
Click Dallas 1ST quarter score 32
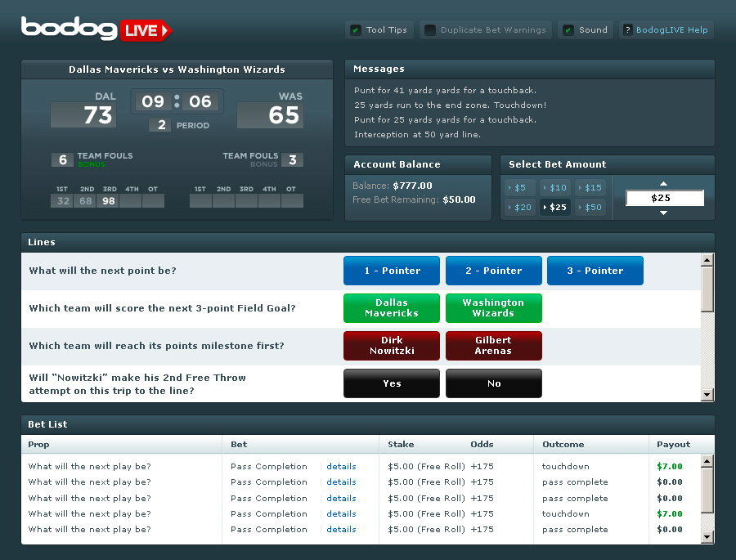pyautogui.click(x=63, y=201)
